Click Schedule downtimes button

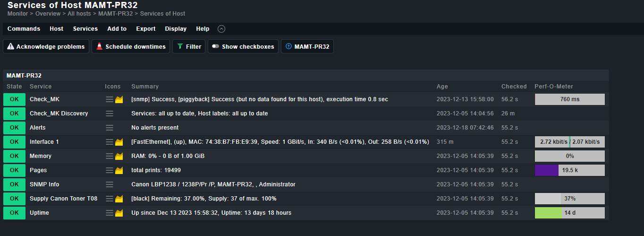pyautogui.click(x=131, y=47)
